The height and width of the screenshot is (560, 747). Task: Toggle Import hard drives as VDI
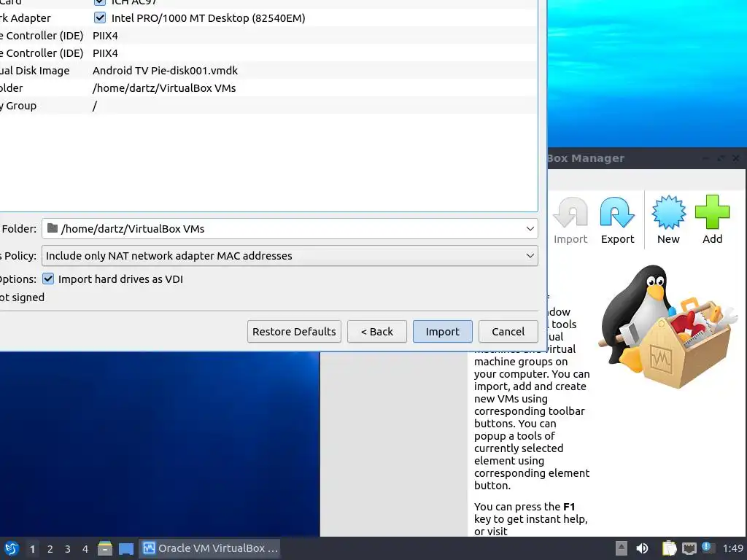pyautogui.click(x=48, y=279)
